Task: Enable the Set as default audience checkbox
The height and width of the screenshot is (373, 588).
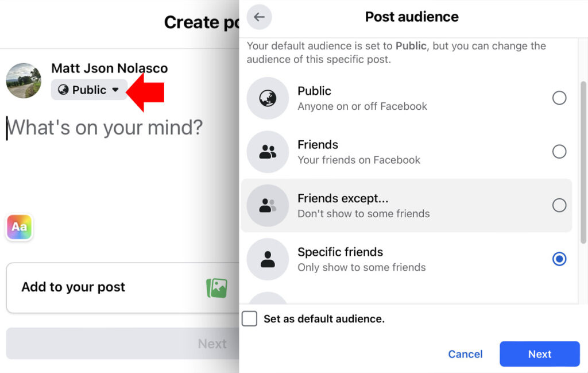Action: tap(249, 318)
